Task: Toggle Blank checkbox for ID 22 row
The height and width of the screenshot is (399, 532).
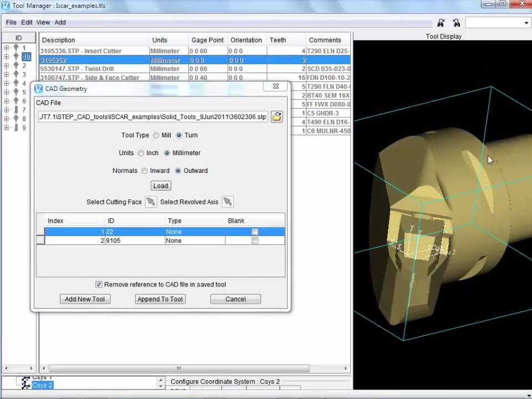Action: point(255,232)
